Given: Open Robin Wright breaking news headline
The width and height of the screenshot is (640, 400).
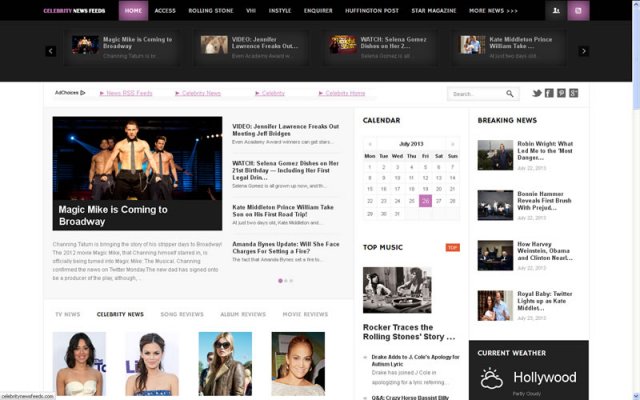Looking at the screenshot, I should [x=545, y=151].
